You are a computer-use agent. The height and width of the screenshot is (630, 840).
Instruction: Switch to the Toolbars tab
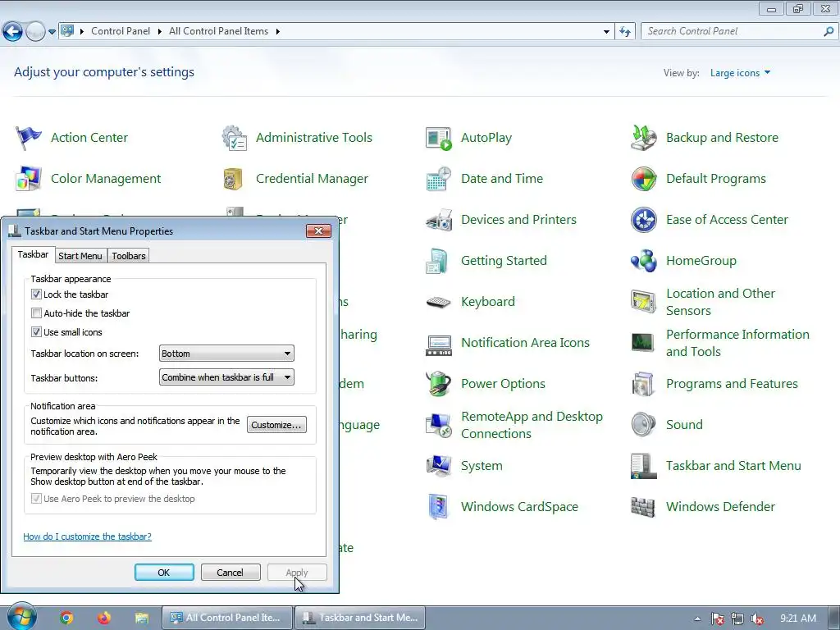coord(129,256)
